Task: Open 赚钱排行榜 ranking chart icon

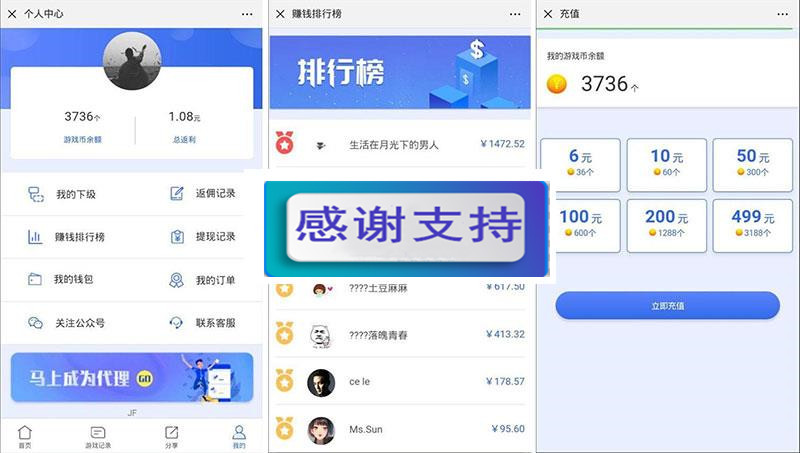Action: pyautogui.click(x=35, y=237)
